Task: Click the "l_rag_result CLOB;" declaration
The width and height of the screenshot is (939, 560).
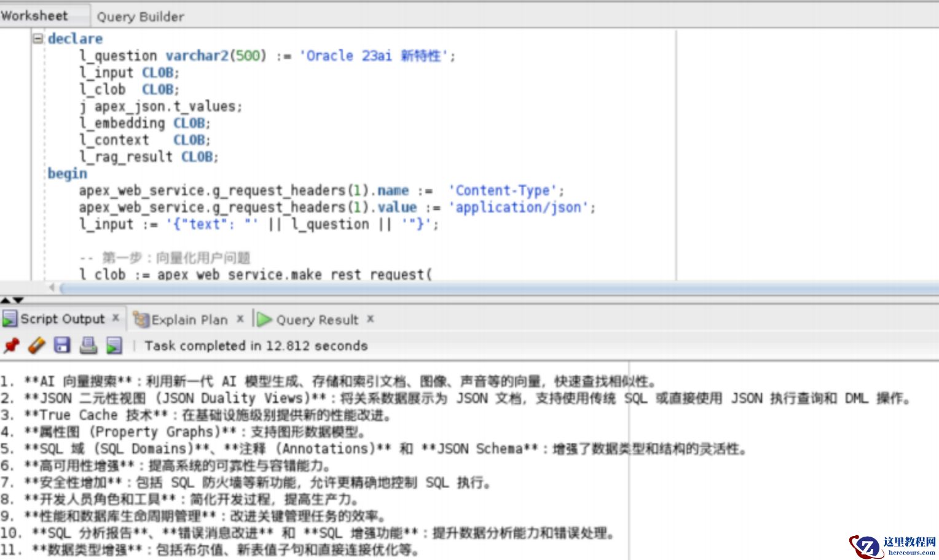Action: (149, 157)
